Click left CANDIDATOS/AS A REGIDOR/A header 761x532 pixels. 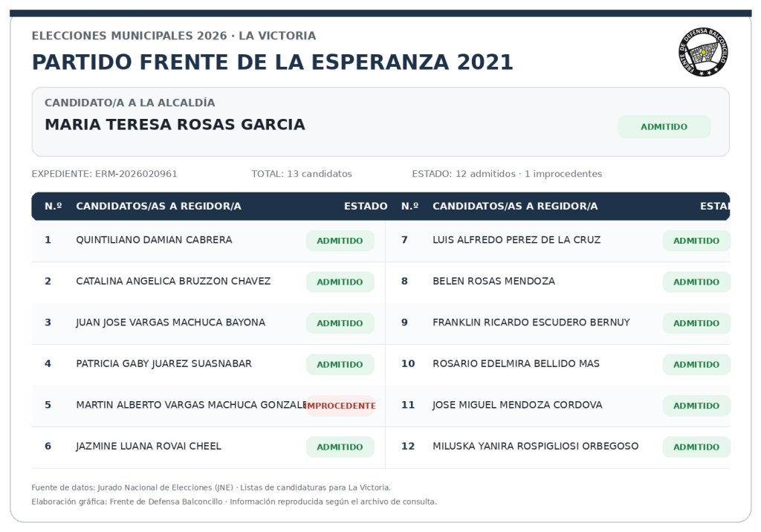[x=159, y=207]
